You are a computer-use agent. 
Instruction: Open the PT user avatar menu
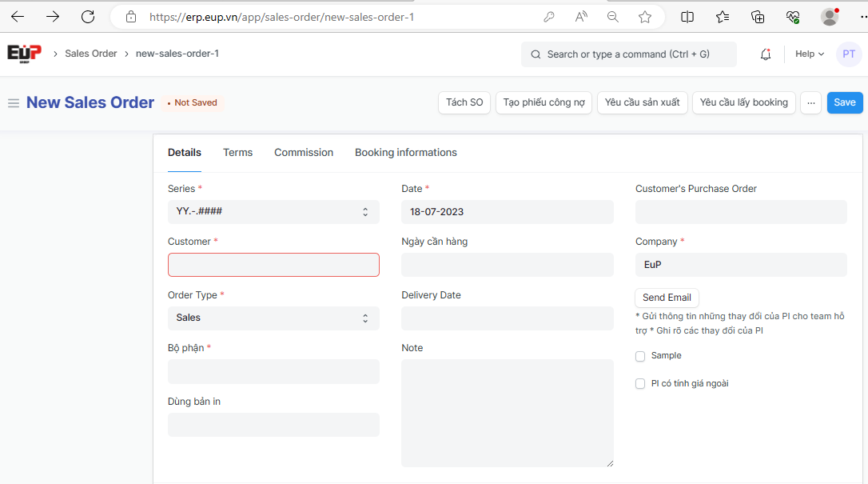[848, 54]
